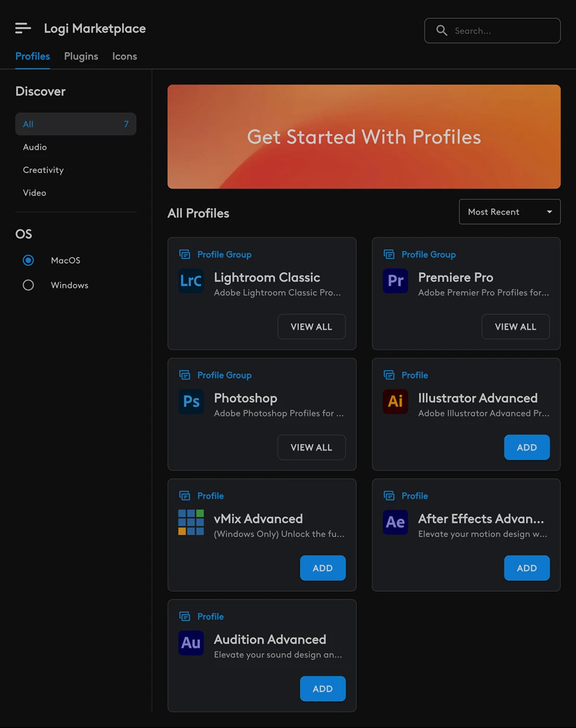576x728 pixels.
Task: Click 'Adobe Photoshop Profiles for ...' description
Action: (x=278, y=413)
